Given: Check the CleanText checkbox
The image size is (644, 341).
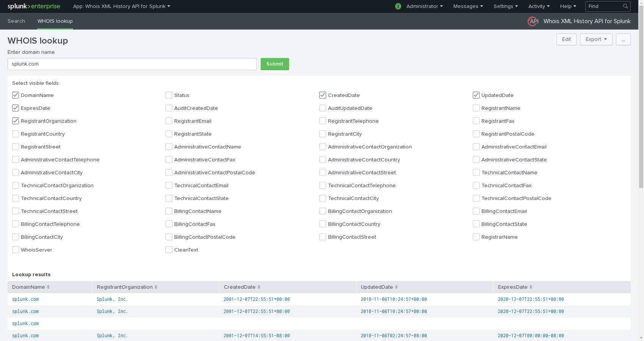Looking at the screenshot, I should pos(169,250).
